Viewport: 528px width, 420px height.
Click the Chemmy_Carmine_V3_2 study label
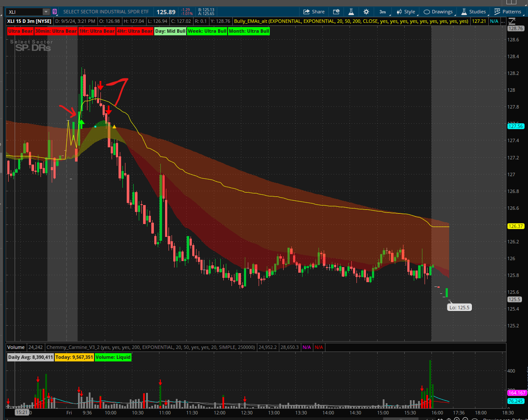(151, 347)
